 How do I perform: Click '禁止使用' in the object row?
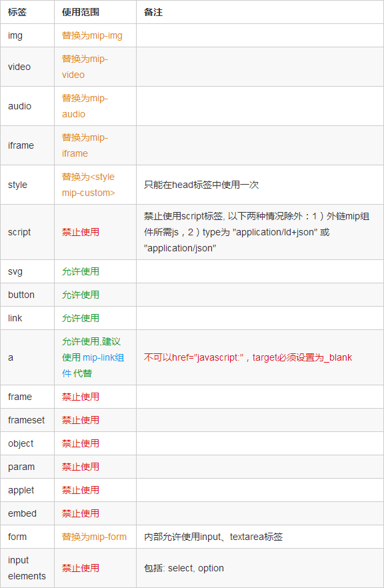[x=81, y=443]
